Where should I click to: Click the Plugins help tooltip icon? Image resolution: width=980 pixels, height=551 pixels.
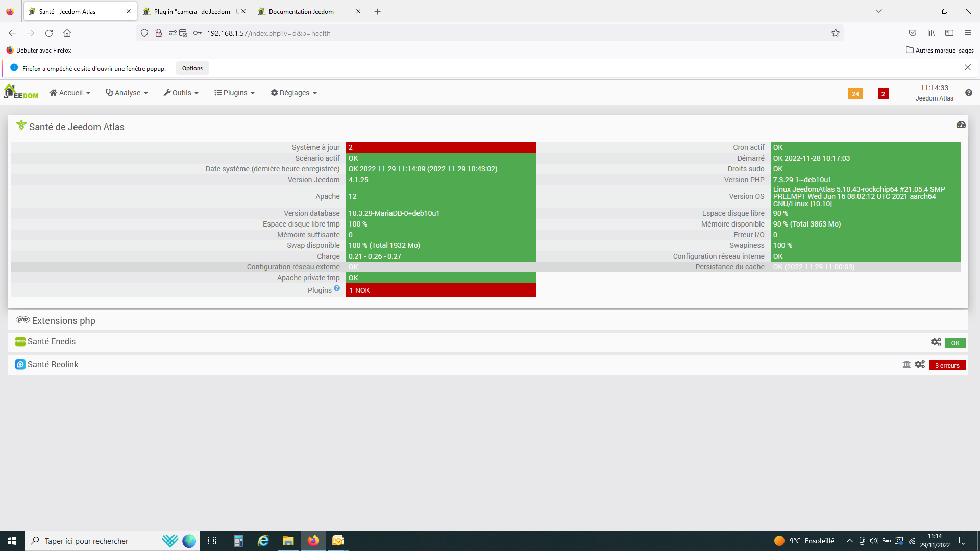337,288
